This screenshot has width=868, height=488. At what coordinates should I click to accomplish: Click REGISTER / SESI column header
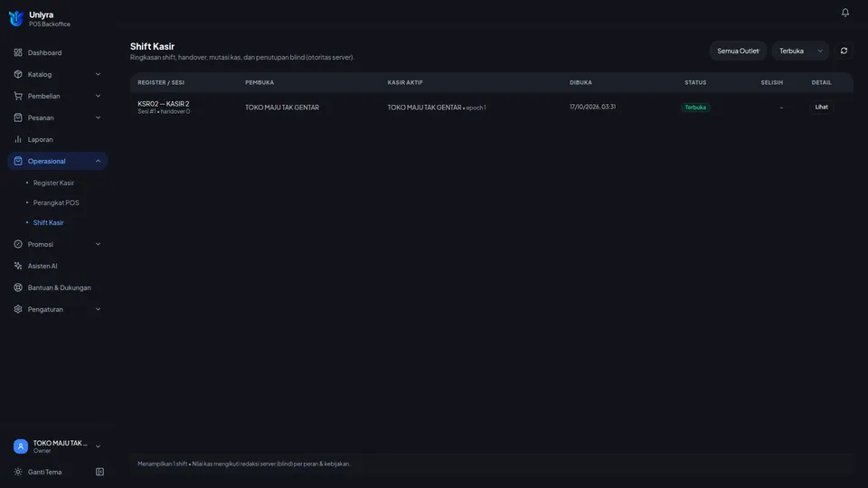point(161,82)
